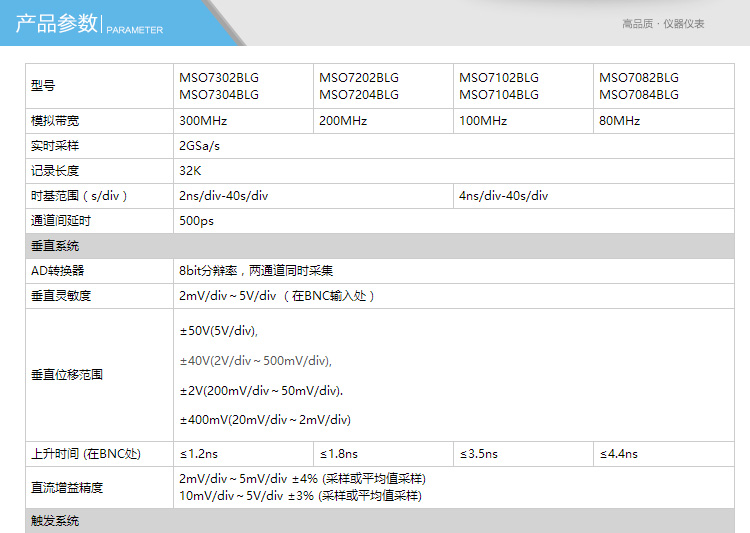Viewport: 750px width, 533px height.
Task: Click the 80MHz bandwidth cell
Action: [620, 121]
